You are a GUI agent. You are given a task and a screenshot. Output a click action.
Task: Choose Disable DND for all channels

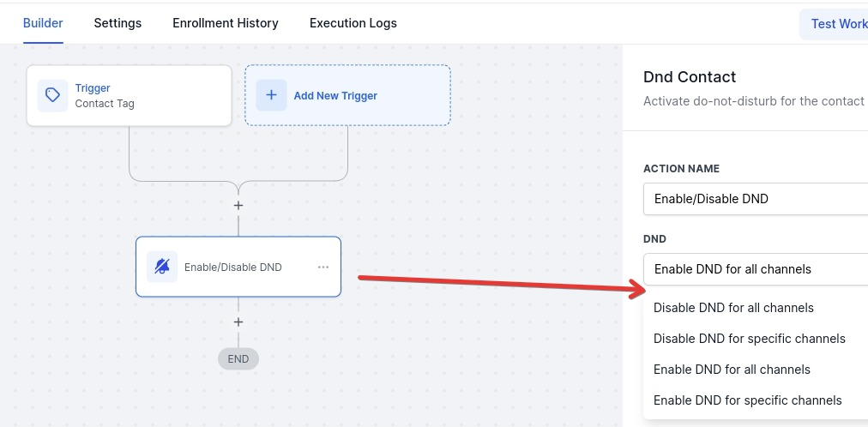coord(733,308)
